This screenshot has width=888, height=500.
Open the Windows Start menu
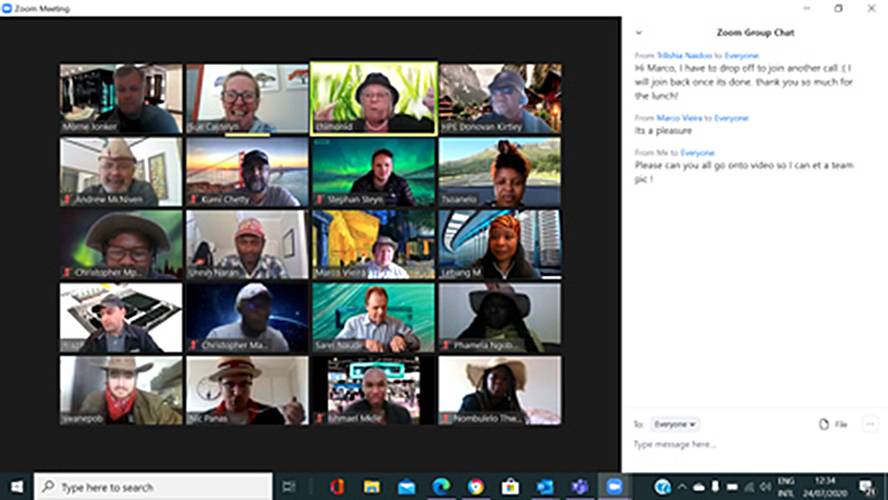point(17,487)
